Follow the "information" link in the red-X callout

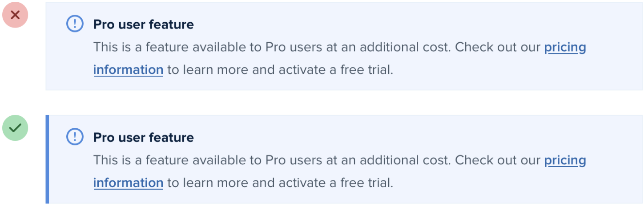pos(128,70)
